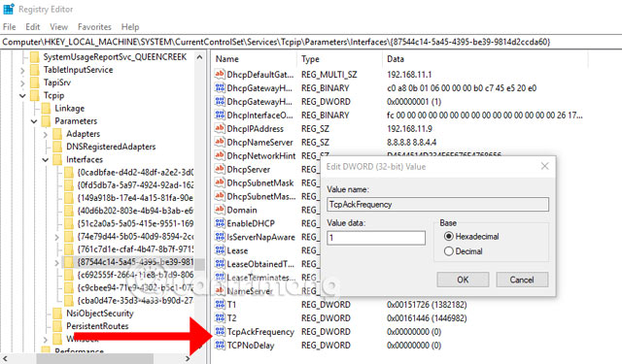
Task: Click the DhcpServer string value icon
Action: pos(220,169)
